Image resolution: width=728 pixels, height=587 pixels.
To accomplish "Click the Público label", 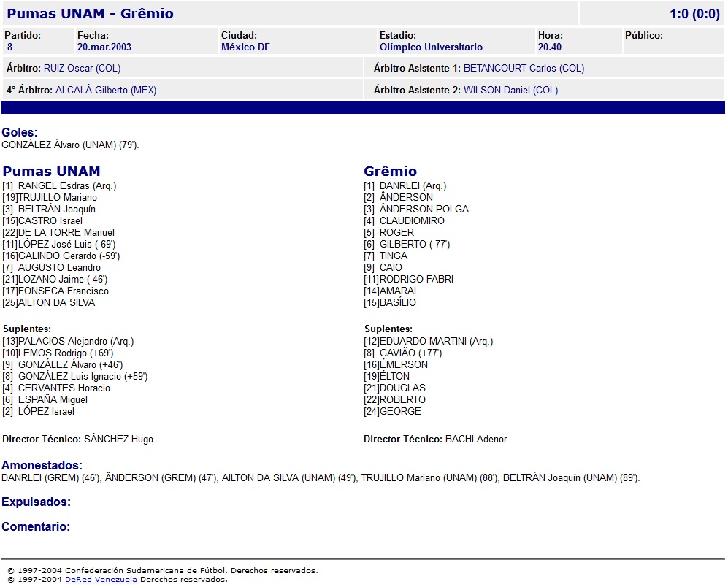I will (643, 35).
